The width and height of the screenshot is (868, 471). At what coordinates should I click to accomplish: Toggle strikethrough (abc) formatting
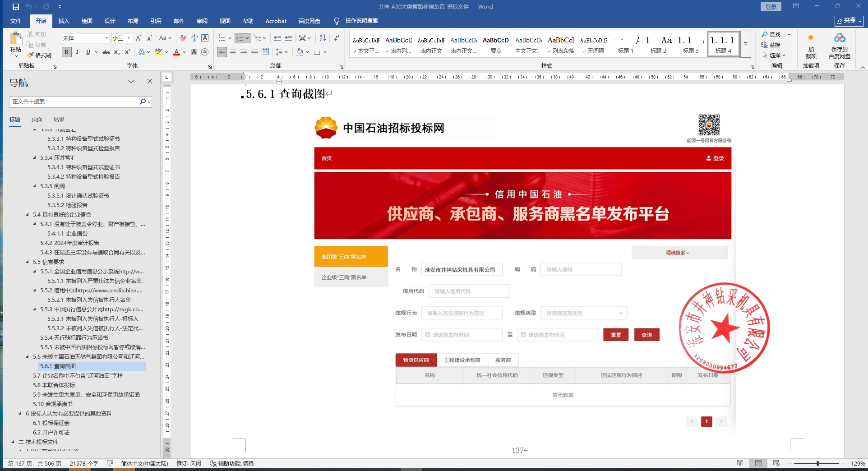coord(106,52)
